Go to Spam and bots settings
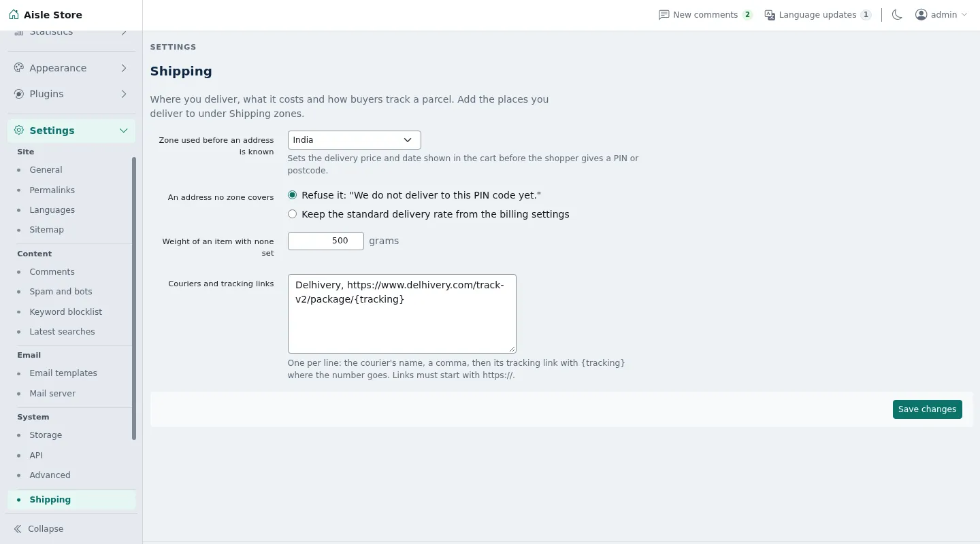Viewport: 980px width, 544px height. point(61,292)
